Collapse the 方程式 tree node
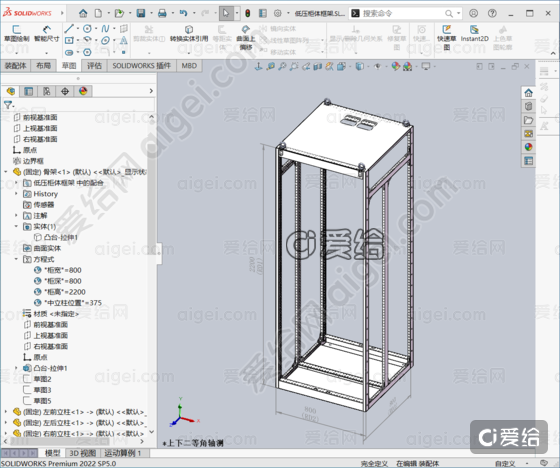 [16, 259]
